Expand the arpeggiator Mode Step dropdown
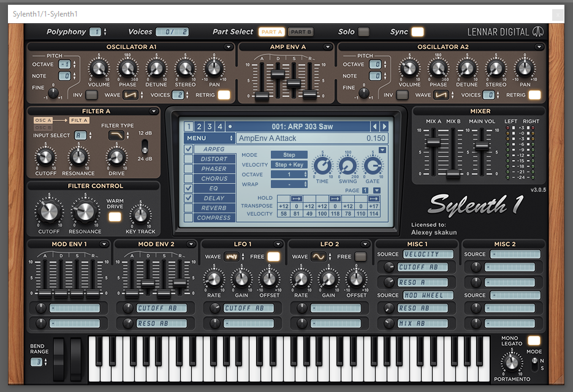Screen dimensions: 573x392 [x=289, y=155]
